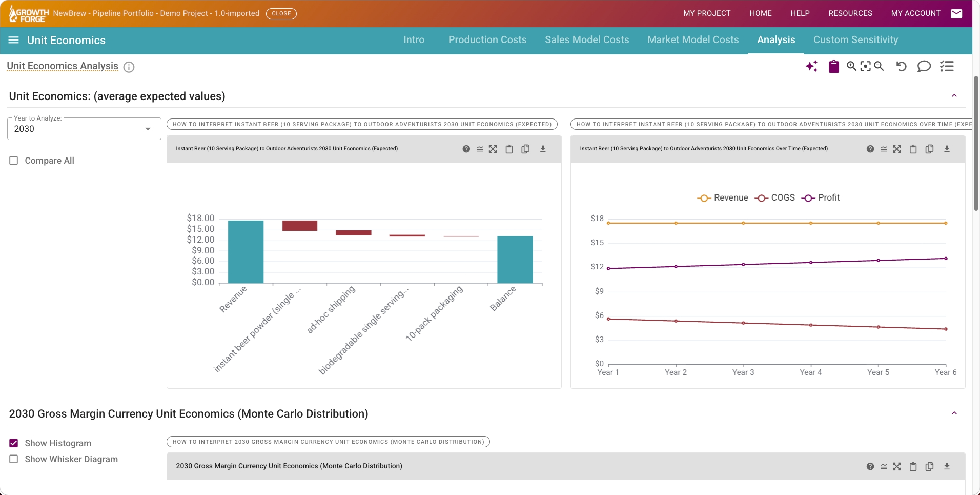Click How to Interpret Monte Carlo Distribution button
The image size is (980, 495).
click(328, 442)
